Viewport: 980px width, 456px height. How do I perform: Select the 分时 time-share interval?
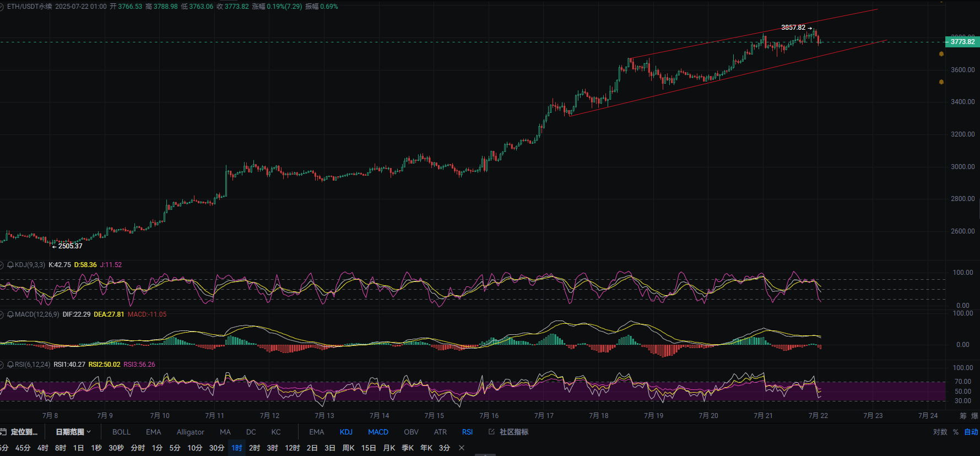[x=138, y=448]
